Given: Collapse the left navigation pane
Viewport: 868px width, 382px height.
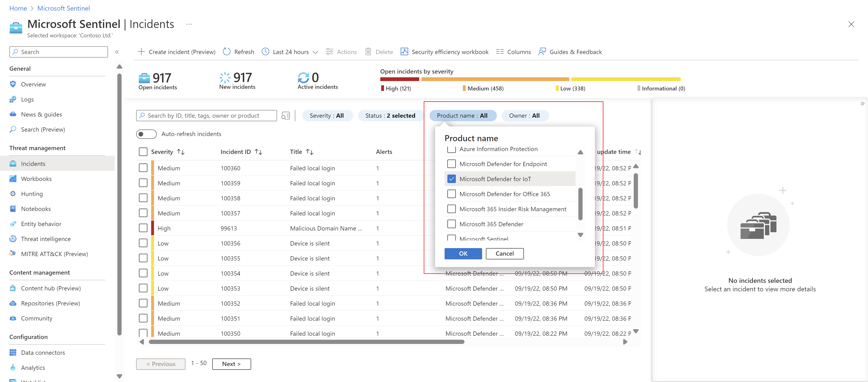Looking at the screenshot, I should click(x=117, y=52).
